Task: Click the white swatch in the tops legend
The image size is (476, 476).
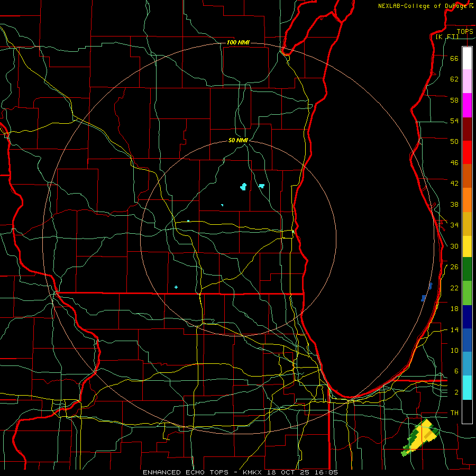Action: pyautogui.click(x=467, y=58)
